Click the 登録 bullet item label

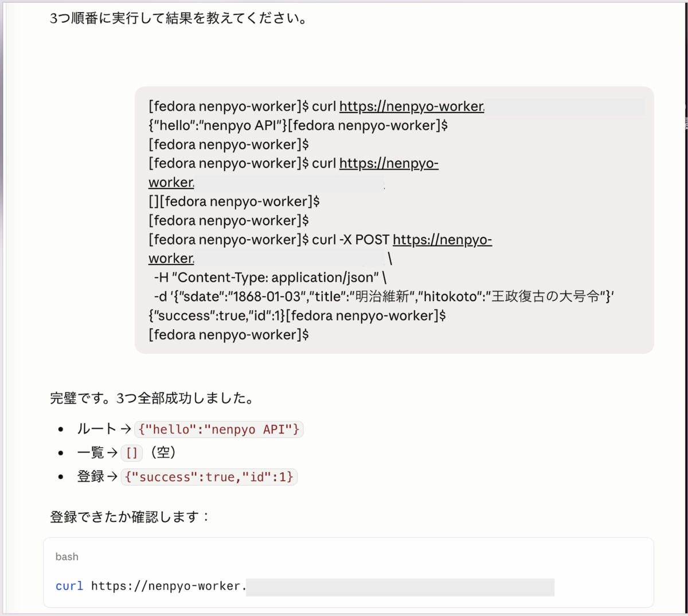[91, 477]
